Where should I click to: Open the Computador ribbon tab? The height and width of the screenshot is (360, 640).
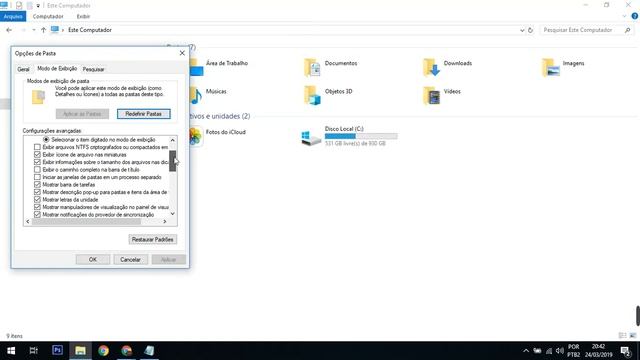coord(48,16)
